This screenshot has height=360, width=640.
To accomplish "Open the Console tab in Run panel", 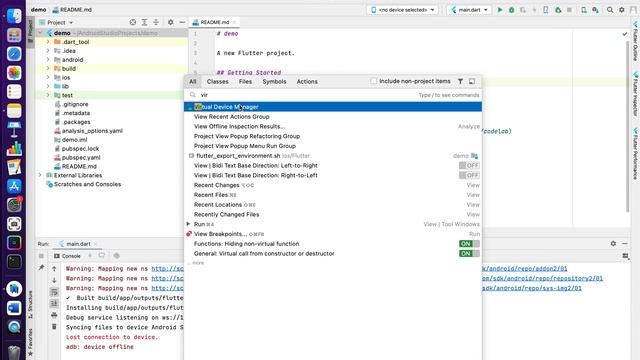I will coord(67,256).
